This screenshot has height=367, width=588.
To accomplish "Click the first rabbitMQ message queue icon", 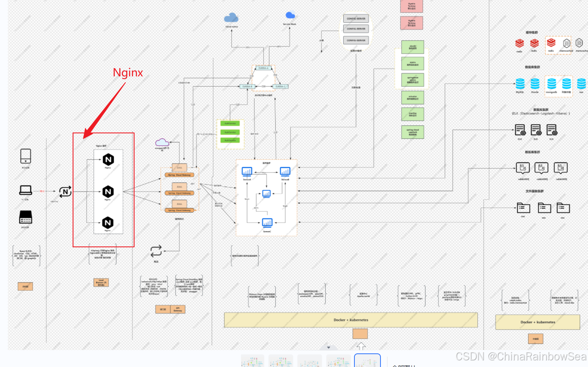I will pos(523,168).
